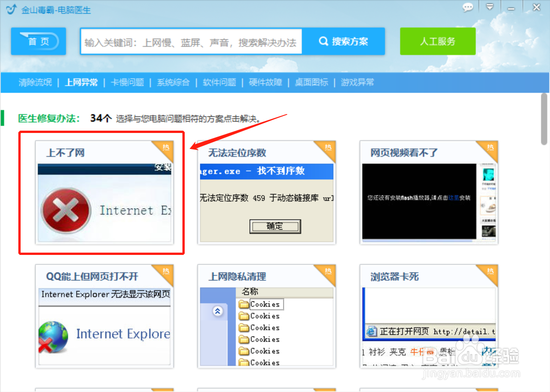The image size is (550, 392).
Task: Open the 网页视频看不了 solution title
Action: [404, 153]
